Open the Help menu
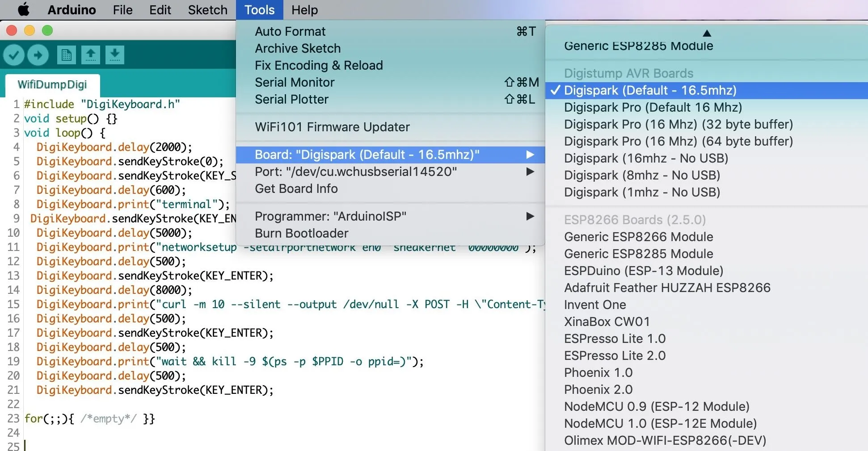This screenshot has width=868, height=451. [304, 10]
